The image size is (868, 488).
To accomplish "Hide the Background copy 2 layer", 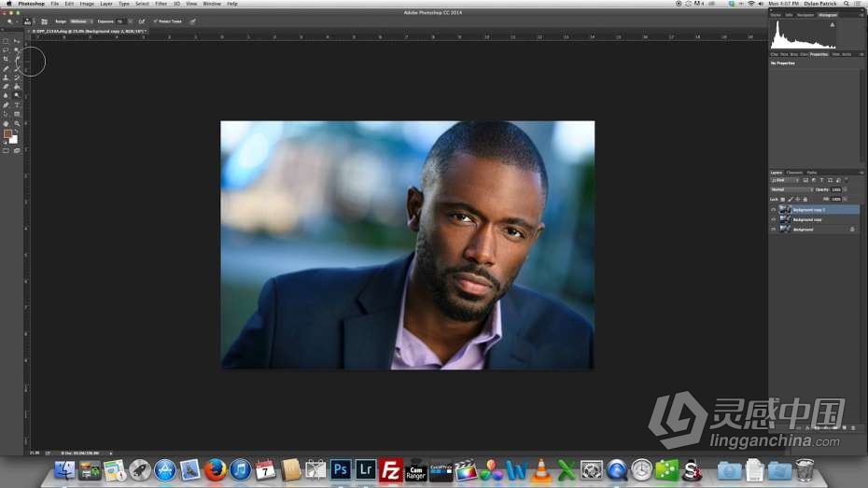I will pos(774,210).
